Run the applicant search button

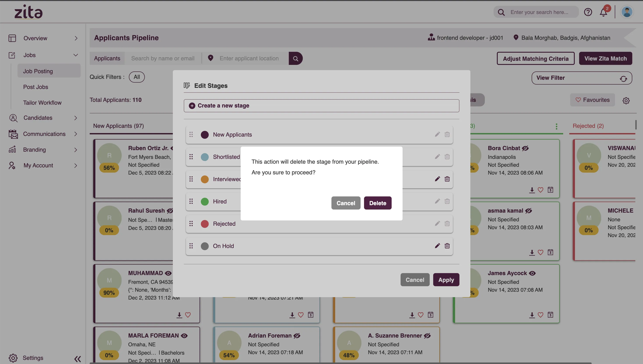coord(295,58)
